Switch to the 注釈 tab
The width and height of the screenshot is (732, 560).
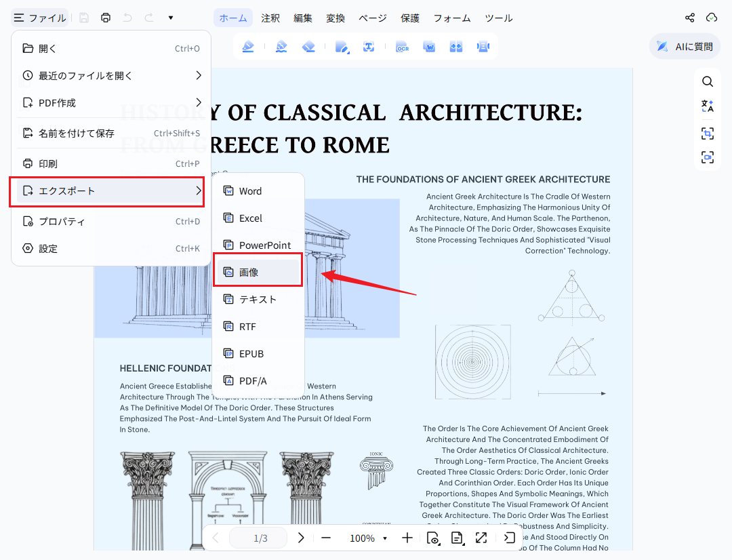[270, 18]
